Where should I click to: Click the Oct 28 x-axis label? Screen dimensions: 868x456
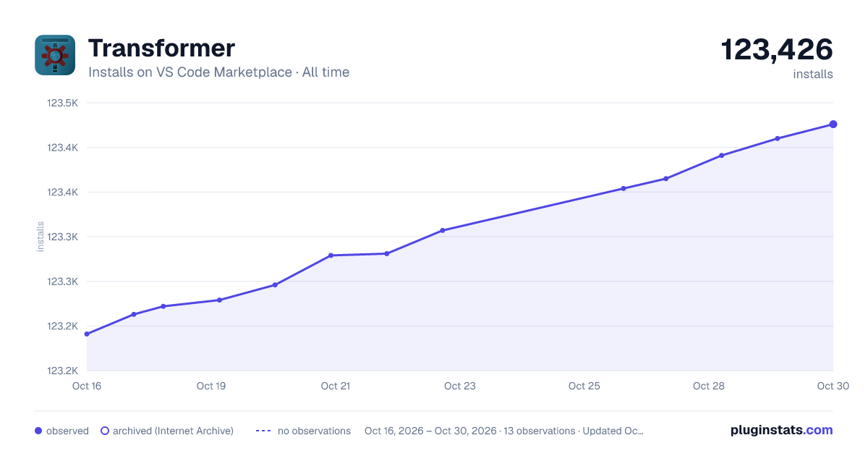pos(709,386)
